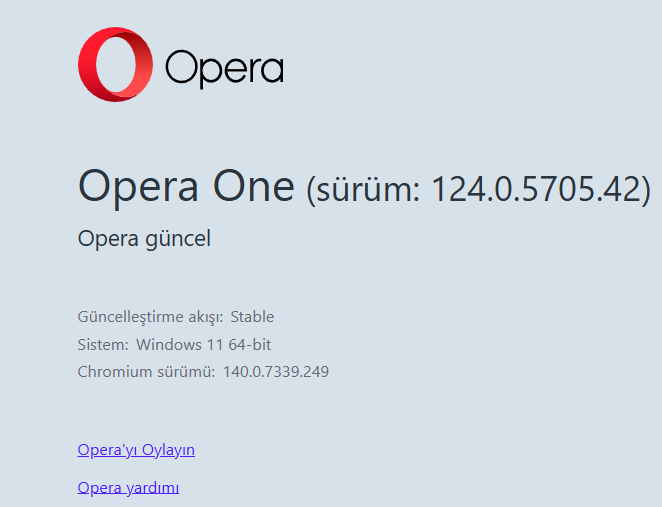The height and width of the screenshot is (507, 662).
Task: Click the Sistem label
Action: click(103, 345)
